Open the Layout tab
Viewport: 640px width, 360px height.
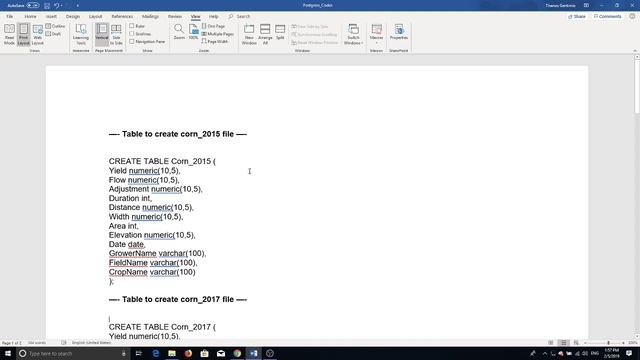pos(96,16)
